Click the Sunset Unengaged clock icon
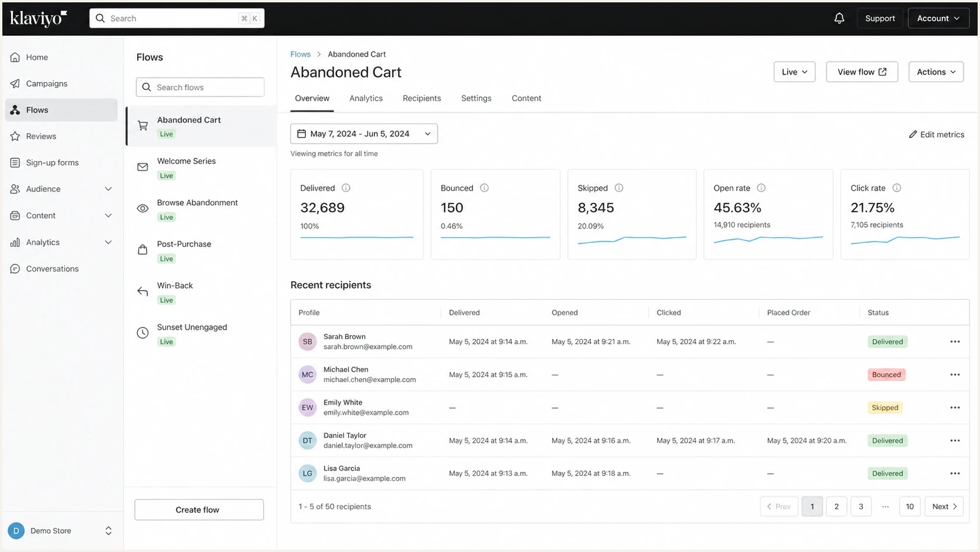The image size is (980, 552). (x=142, y=333)
